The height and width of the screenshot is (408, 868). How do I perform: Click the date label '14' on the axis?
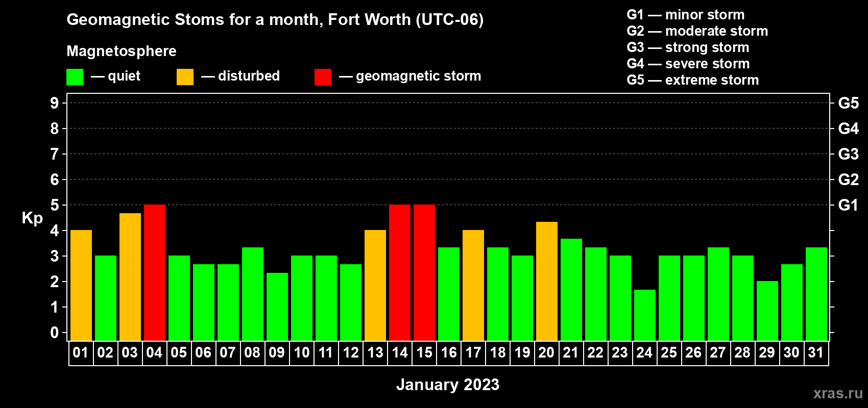[x=400, y=352]
